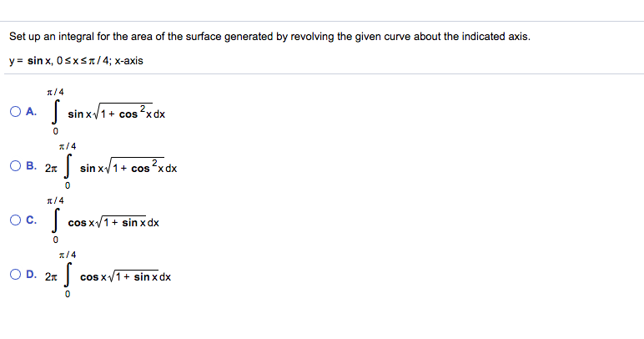Click option D's cos x integrand expression
The height and width of the screenshot is (339, 644).
tap(125, 277)
